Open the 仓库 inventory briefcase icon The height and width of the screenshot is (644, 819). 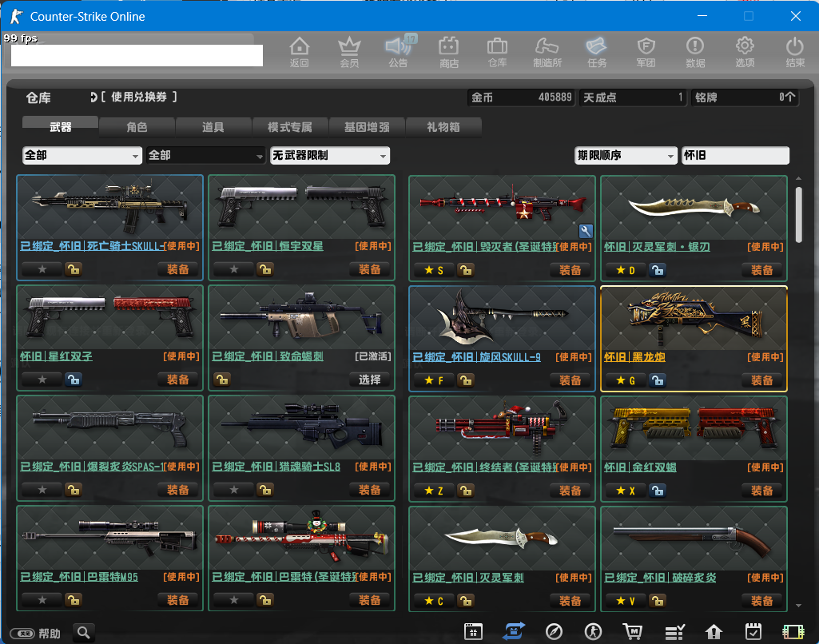(497, 52)
